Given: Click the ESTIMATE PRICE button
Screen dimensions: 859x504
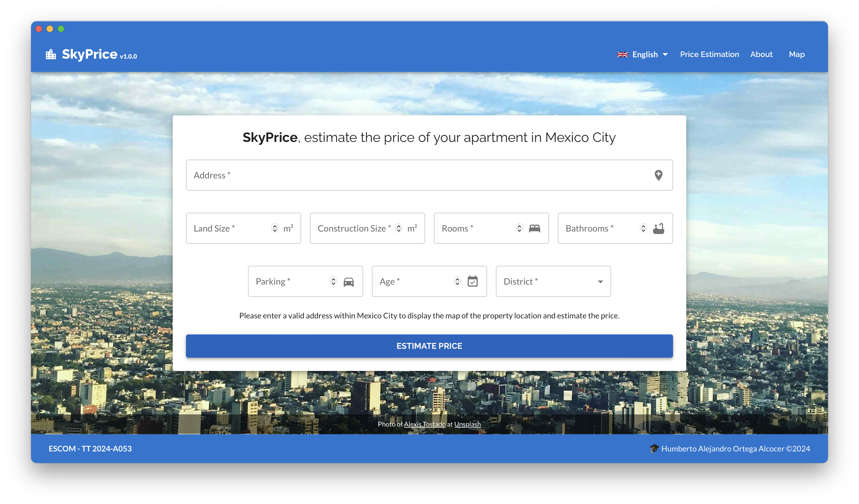Looking at the screenshot, I should click(x=429, y=345).
